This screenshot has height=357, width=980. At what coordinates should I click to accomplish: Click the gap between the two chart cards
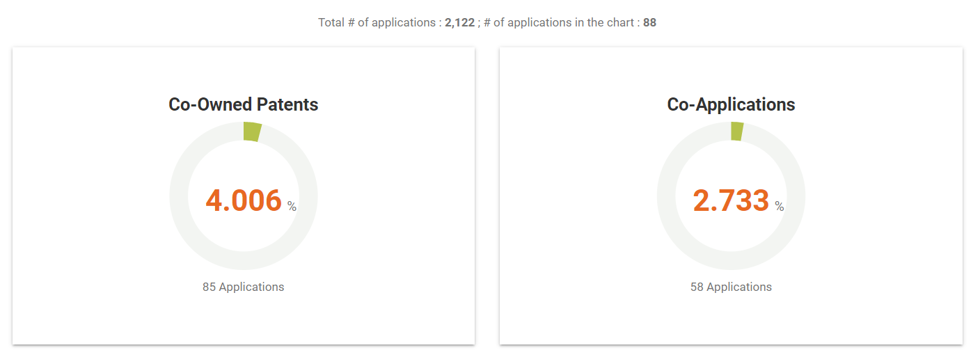pyautogui.click(x=487, y=196)
